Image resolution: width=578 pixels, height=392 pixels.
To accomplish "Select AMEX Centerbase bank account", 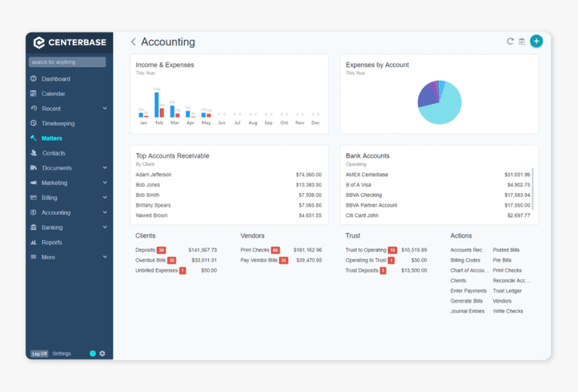I will point(438,175).
